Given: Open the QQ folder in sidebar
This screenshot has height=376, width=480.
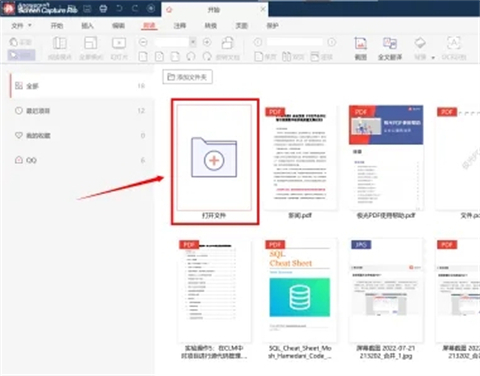Looking at the screenshot, I should click(80, 160).
